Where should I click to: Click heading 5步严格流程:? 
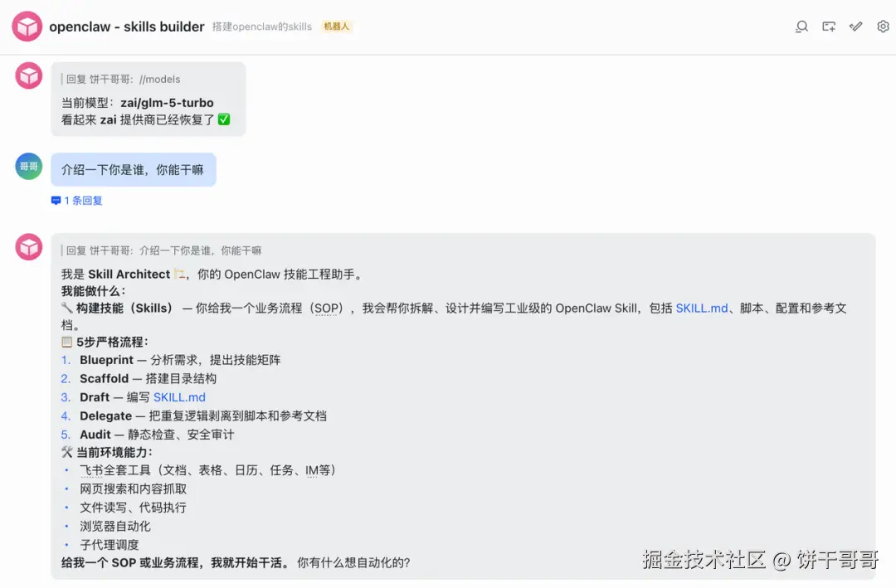click(x=112, y=342)
